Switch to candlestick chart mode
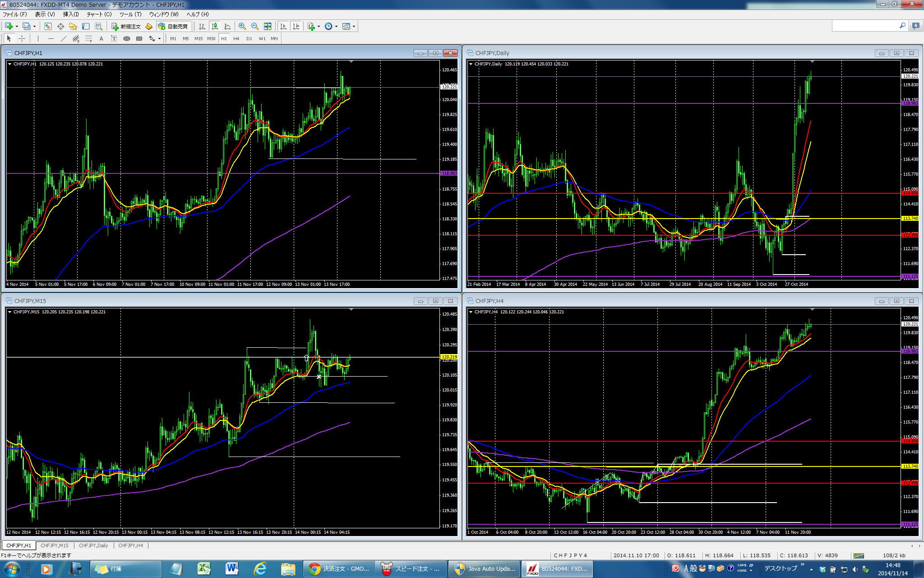Screen dimensions: 924x578 (215, 26)
